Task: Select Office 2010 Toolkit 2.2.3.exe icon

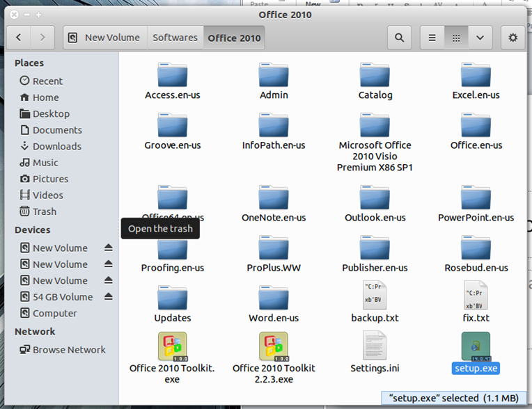Action: (x=274, y=346)
